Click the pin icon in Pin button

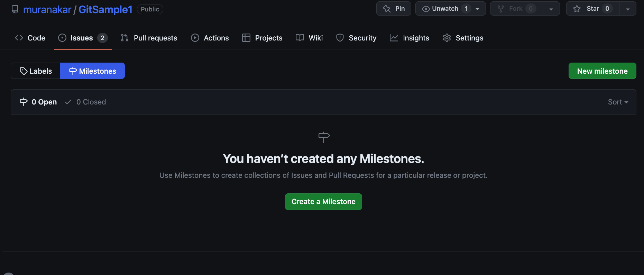click(387, 9)
